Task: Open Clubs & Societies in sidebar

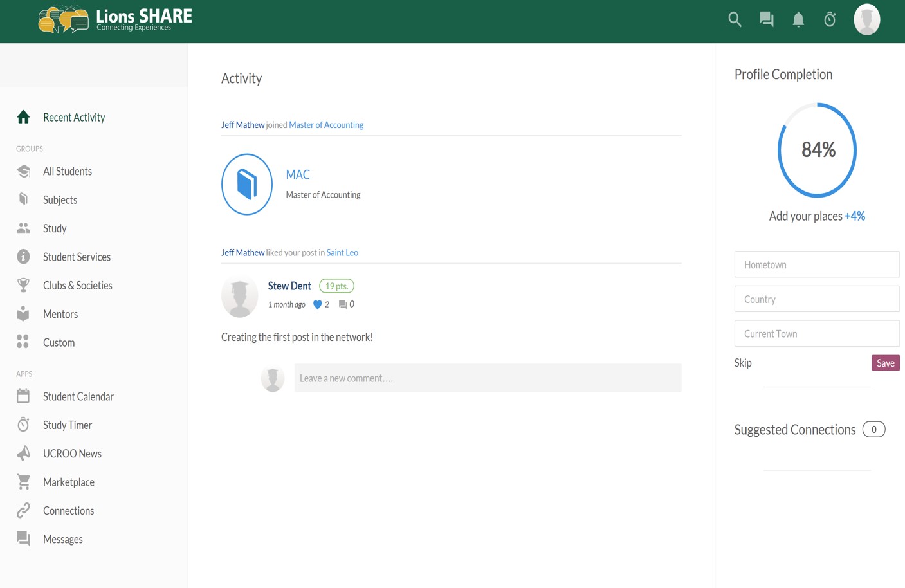Action: coord(77,286)
